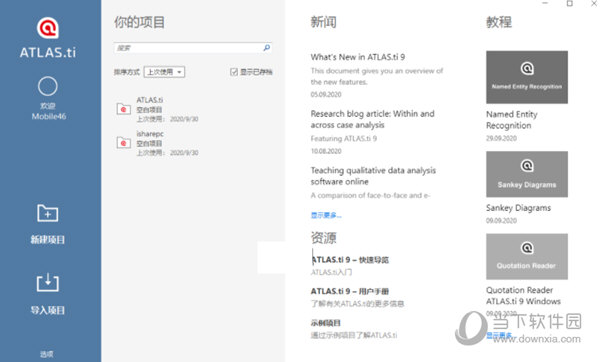Open Teaching qualitative data analysis news item
The width and height of the screenshot is (600, 362).
(373, 176)
